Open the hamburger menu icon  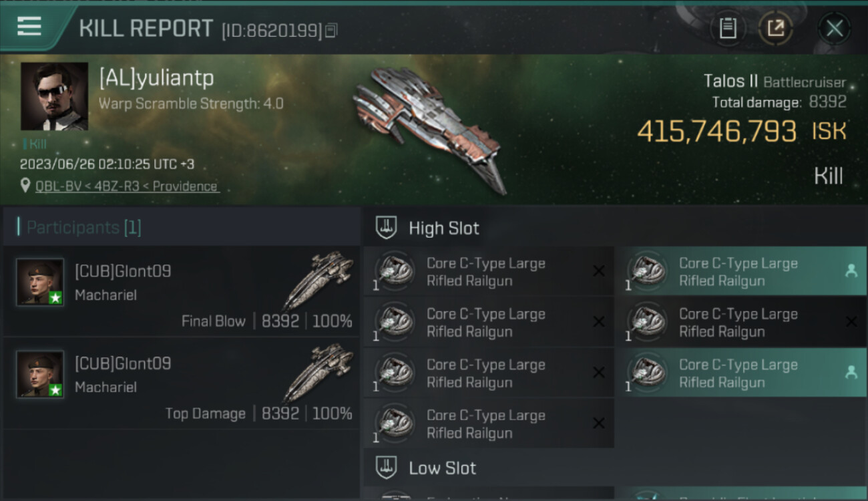pyautogui.click(x=29, y=27)
